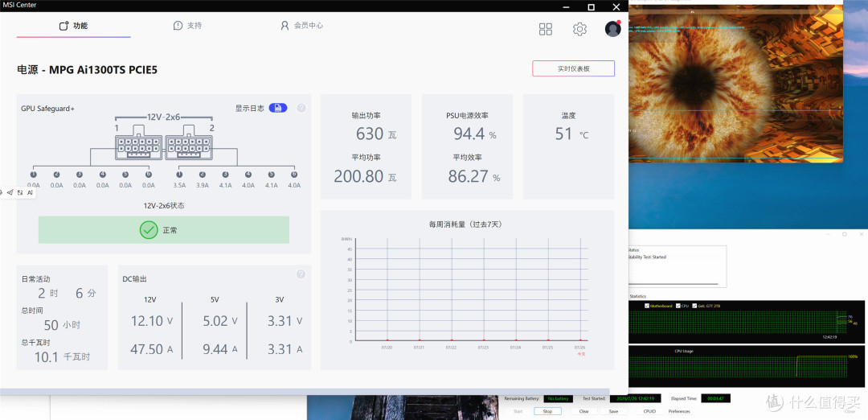
Task: Click the furry eye benchmark render window
Action: (735, 83)
